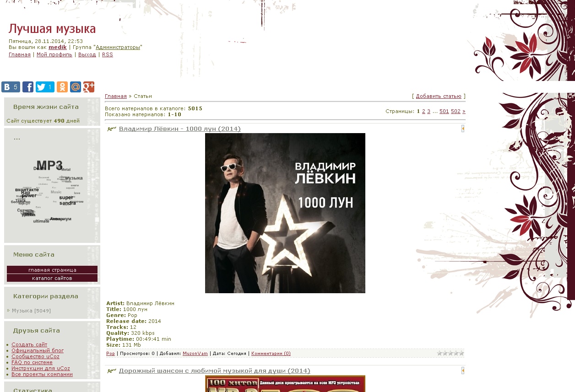Open Владимир Лёвкин - 1000 лун title
575x392 pixels.
pyautogui.click(x=180, y=129)
